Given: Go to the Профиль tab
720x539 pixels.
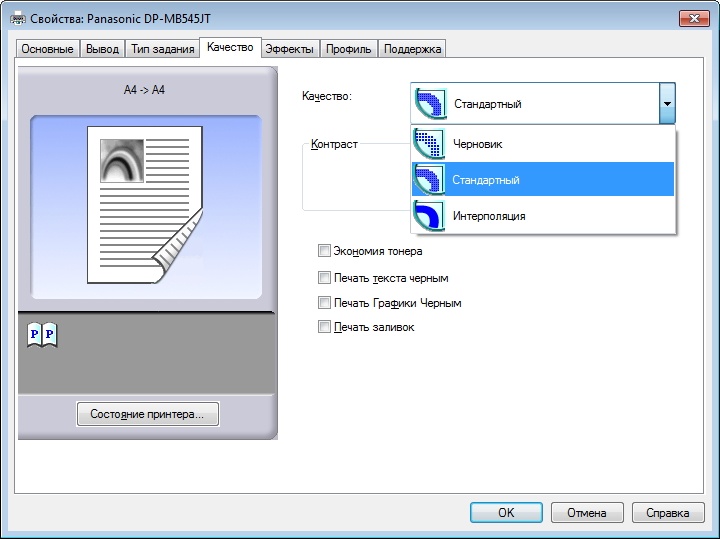Looking at the screenshot, I should pos(349,49).
